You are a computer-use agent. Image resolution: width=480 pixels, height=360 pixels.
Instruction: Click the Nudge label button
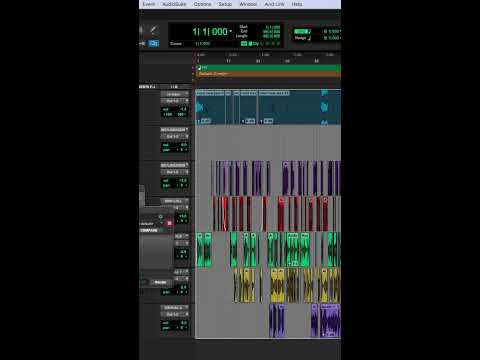click(x=300, y=38)
